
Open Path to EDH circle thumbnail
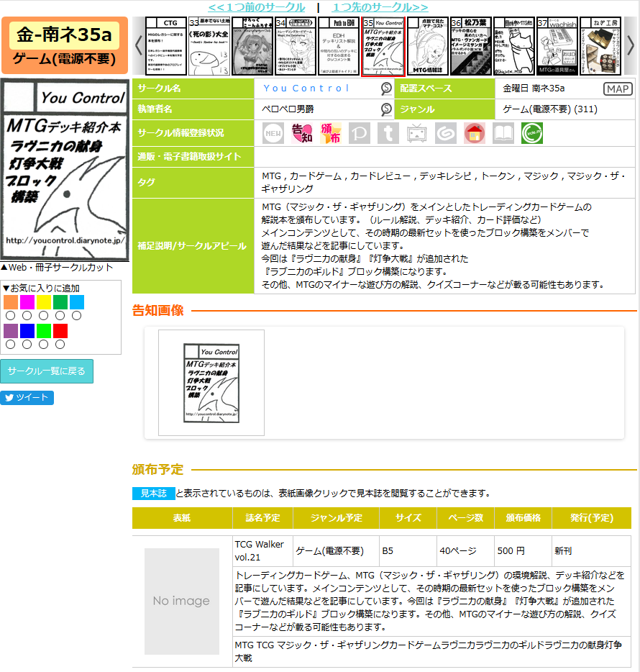coord(339,46)
